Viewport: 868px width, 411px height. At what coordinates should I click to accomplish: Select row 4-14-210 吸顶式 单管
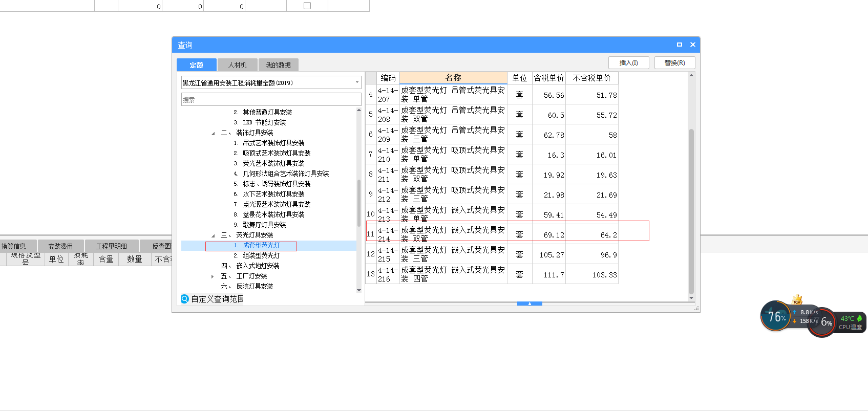click(492, 155)
